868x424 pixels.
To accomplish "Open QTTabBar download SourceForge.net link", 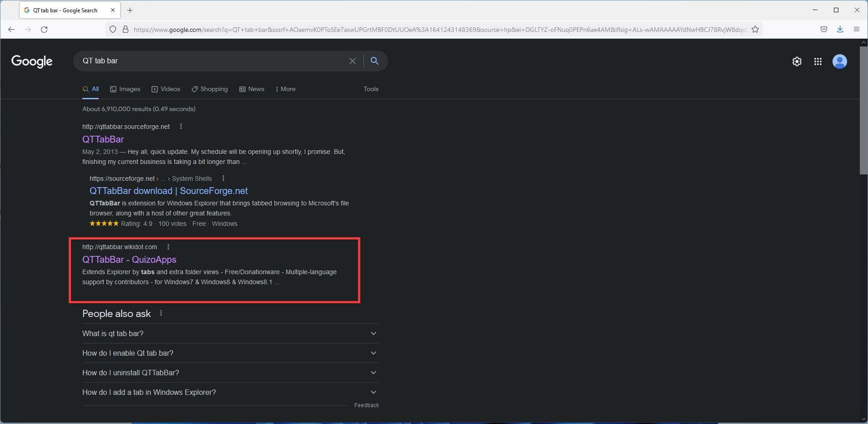I will [x=168, y=191].
